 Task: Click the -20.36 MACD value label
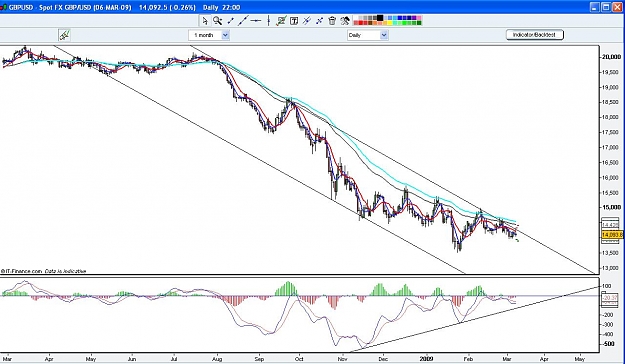[610, 298]
